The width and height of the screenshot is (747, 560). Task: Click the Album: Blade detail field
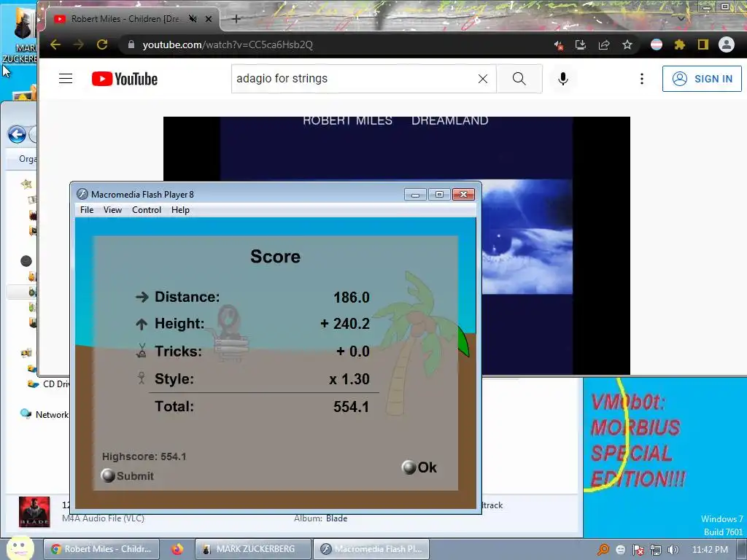(321, 518)
